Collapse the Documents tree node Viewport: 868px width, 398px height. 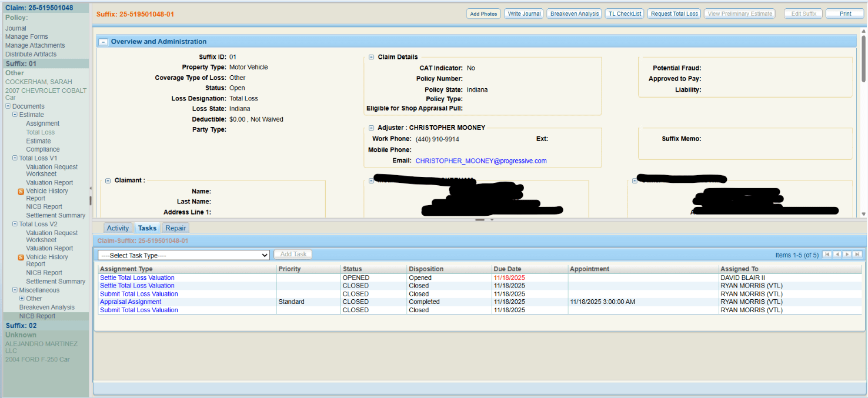coord(8,106)
